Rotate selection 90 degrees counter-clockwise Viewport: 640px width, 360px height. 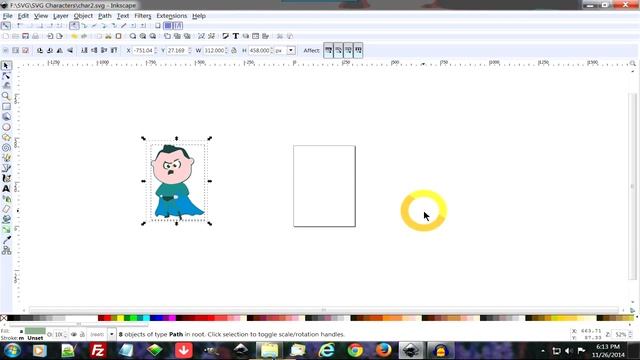[x=40, y=51]
